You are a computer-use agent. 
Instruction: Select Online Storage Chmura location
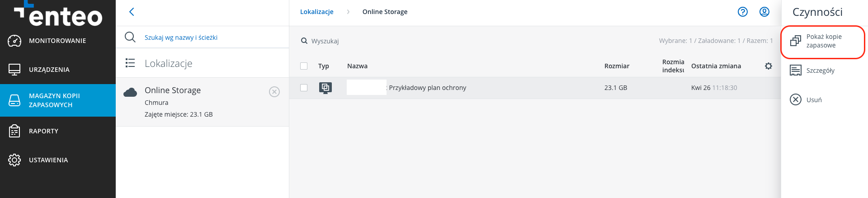point(203,102)
